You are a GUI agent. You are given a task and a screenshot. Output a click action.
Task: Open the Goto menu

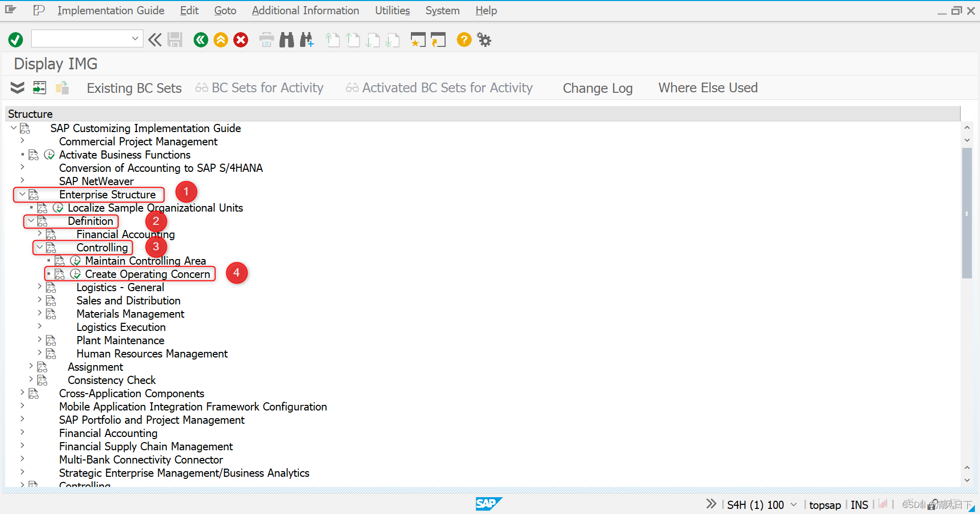(225, 10)
